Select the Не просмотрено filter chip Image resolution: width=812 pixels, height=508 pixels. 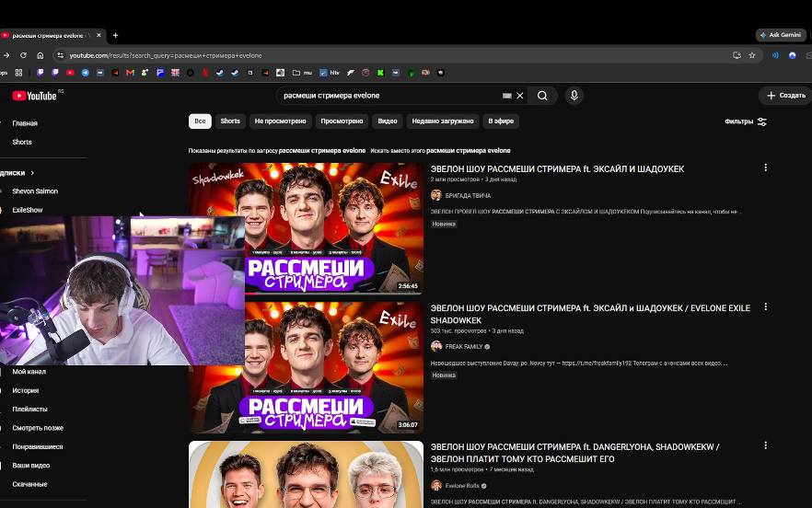click(280, 121)
